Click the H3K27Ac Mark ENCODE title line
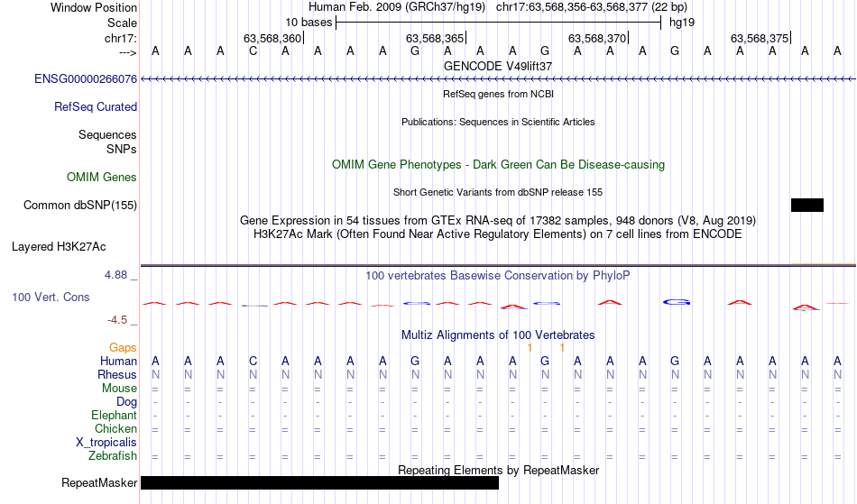Image resolution: width=857 pixels, height=504 pixels. click(x=498, y=234)
